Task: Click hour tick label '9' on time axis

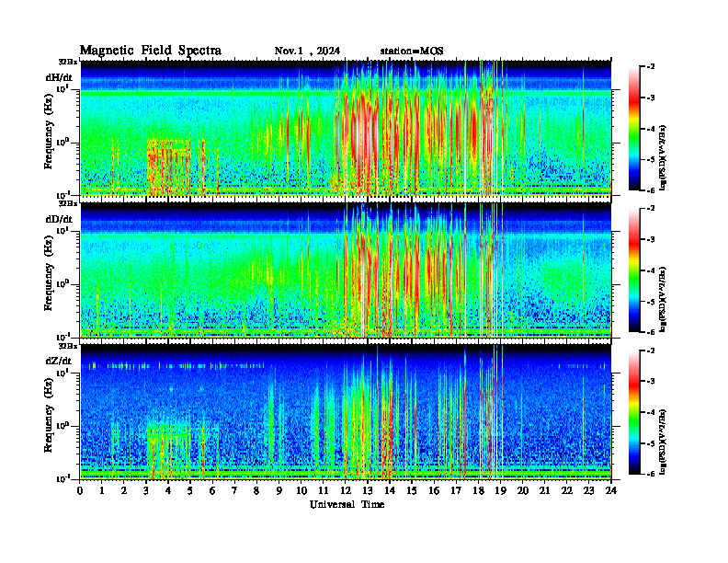Action: (279, 490)
